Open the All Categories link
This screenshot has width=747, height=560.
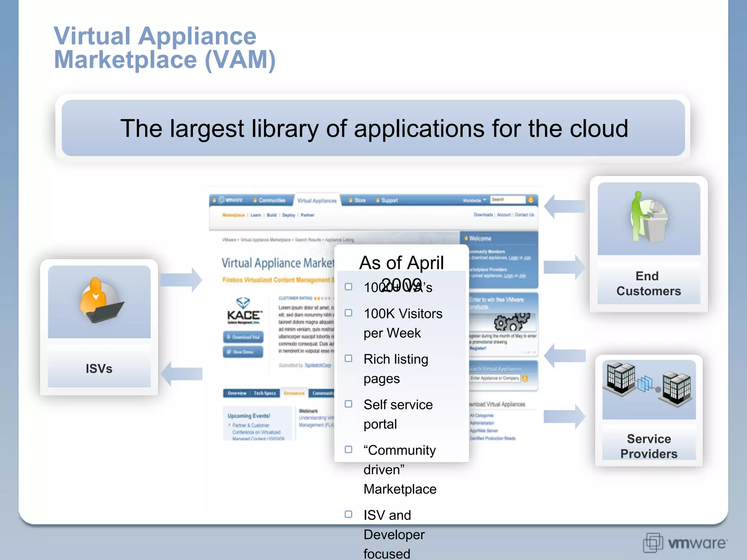[x=481, y=416]
